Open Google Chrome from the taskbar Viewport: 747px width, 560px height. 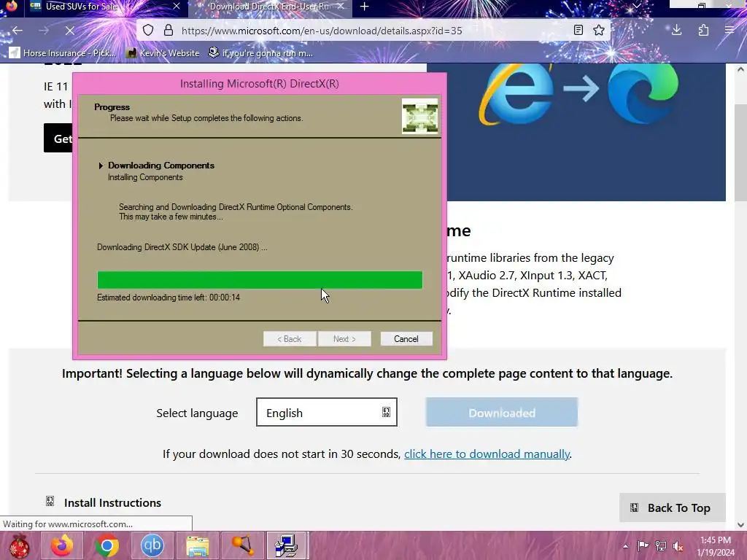click(107, 545)
